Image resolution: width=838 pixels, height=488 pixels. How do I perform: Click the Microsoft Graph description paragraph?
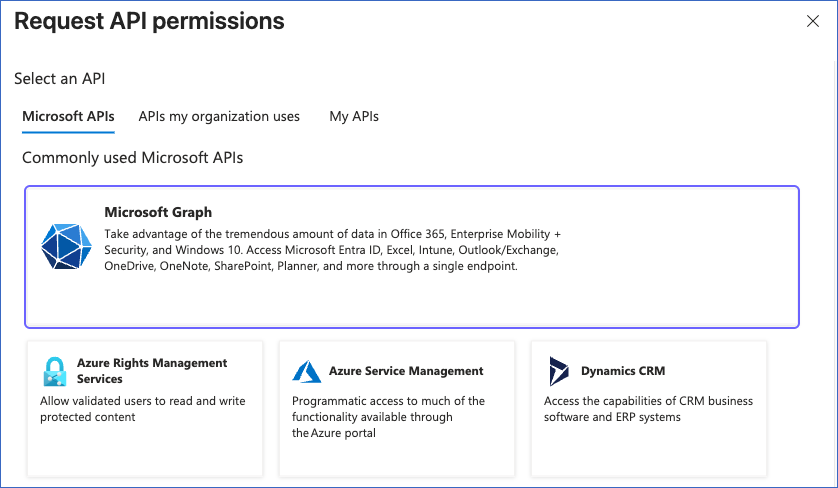pyautogui.click(x=332, y=250)
